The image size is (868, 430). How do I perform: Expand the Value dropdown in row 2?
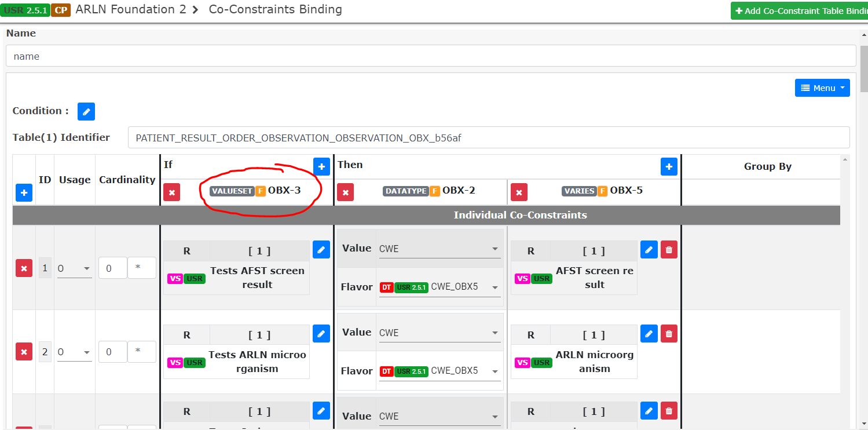[x=439, y=332]
